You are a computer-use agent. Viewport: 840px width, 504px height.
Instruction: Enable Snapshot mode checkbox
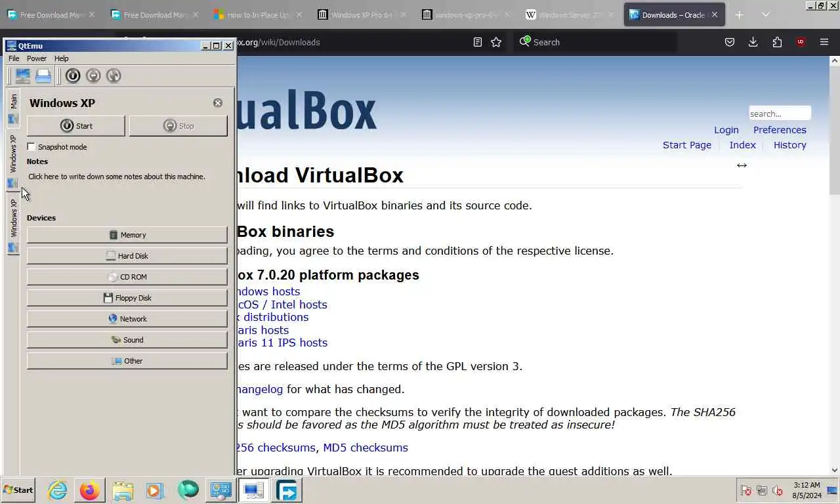31,147
